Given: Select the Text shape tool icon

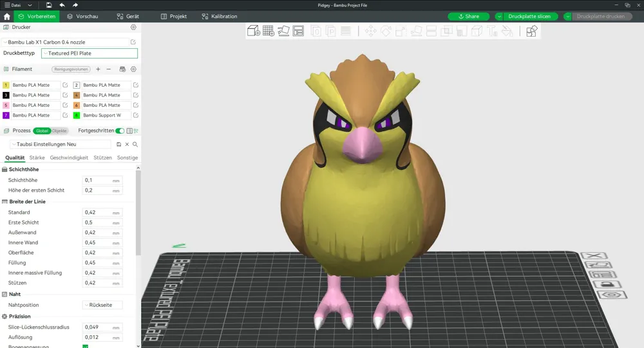Looking at the screenshot, I should point(492,31).
